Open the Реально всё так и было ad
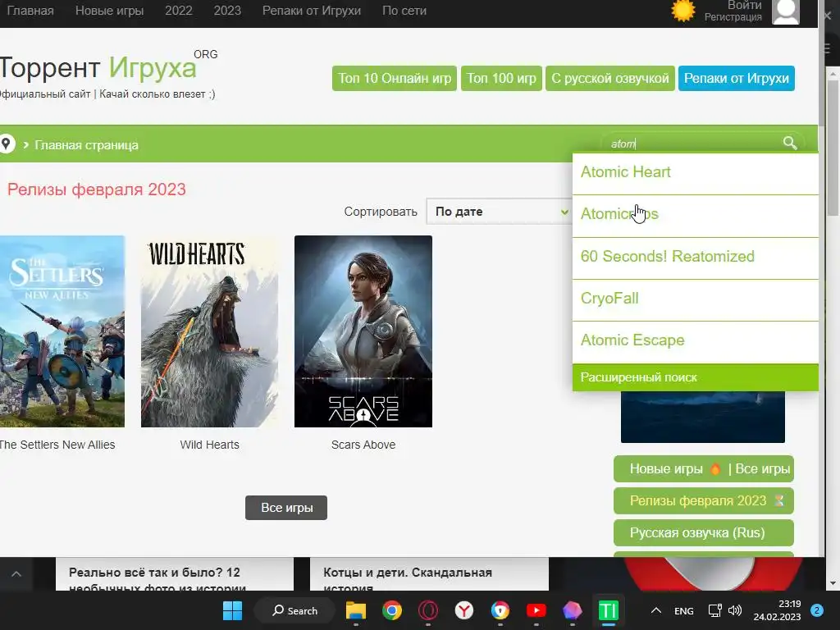Viewport: 840px width, 630px height. [x=175, y=574]
